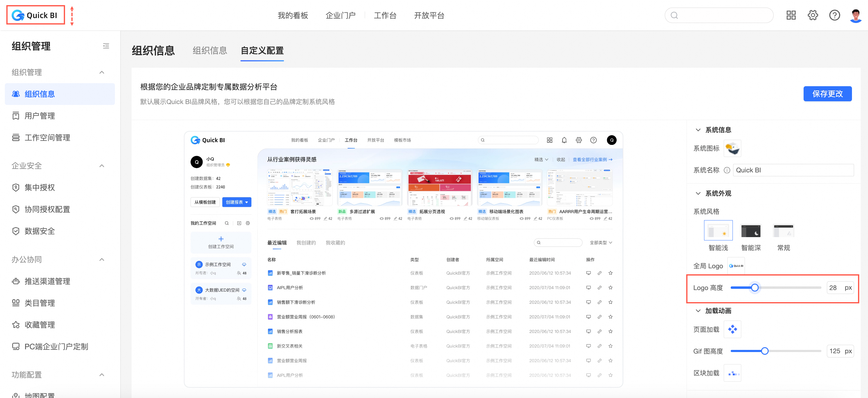The width and height of the screenshot is (868, 398).
Task: Collapse the 系统外观 section
Action: (698, 194)
